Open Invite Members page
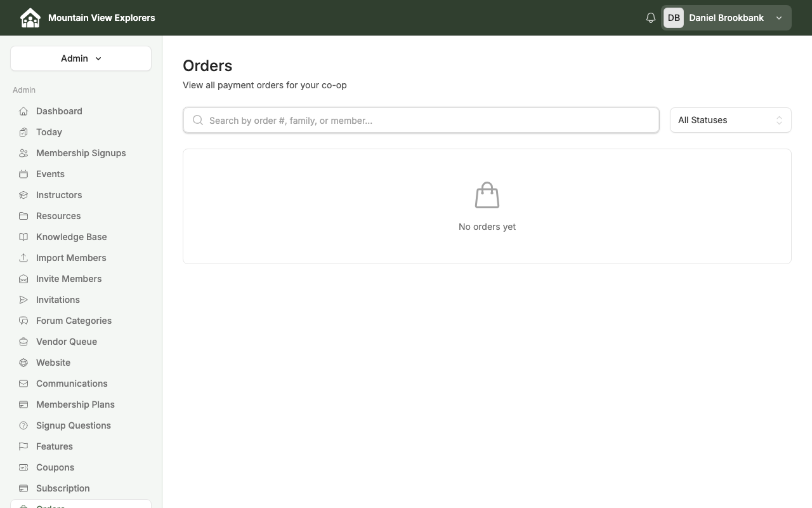Viewport: 812px width, 508px height. (x=81, y=279)
